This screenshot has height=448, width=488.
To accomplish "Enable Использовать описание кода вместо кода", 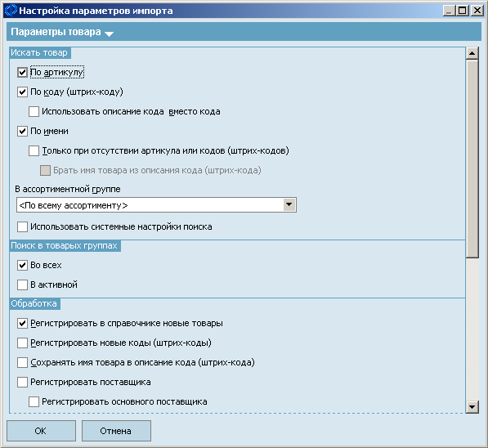I will click(34, 111).
